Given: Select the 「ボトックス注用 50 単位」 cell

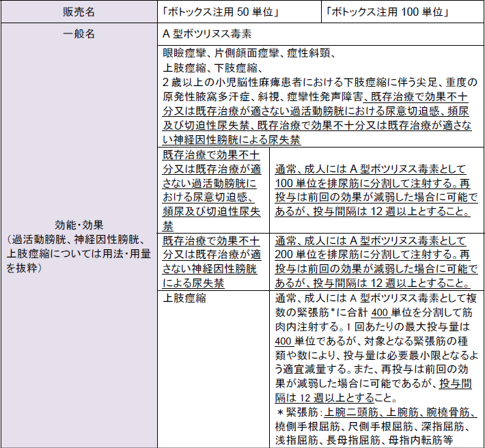Looking at the screenshot, I should coord(239,12).
